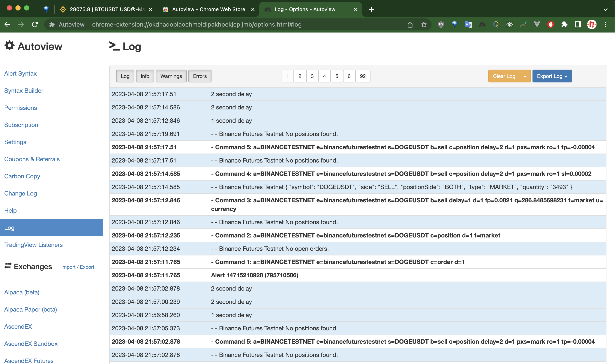Open the Help page

(10, 210)
